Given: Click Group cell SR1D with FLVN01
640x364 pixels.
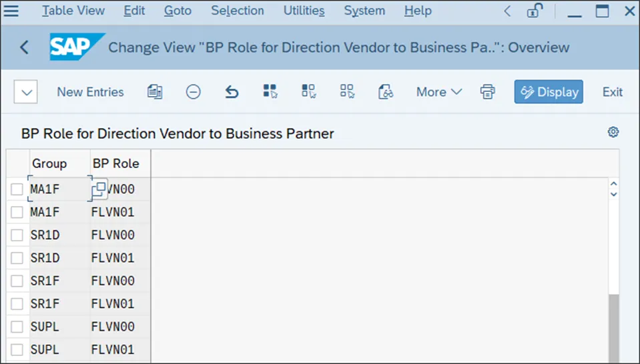Looking at the screenshot, I should tap(59, 257).
